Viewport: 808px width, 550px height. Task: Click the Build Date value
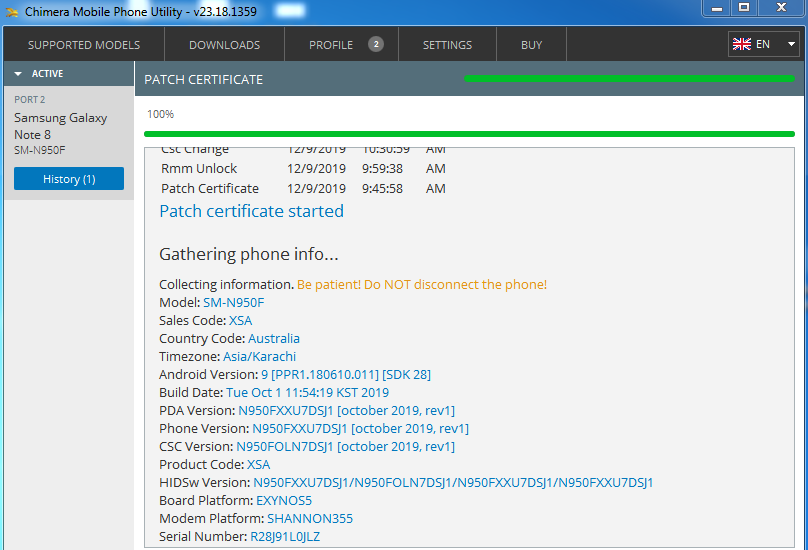point(308,393)
